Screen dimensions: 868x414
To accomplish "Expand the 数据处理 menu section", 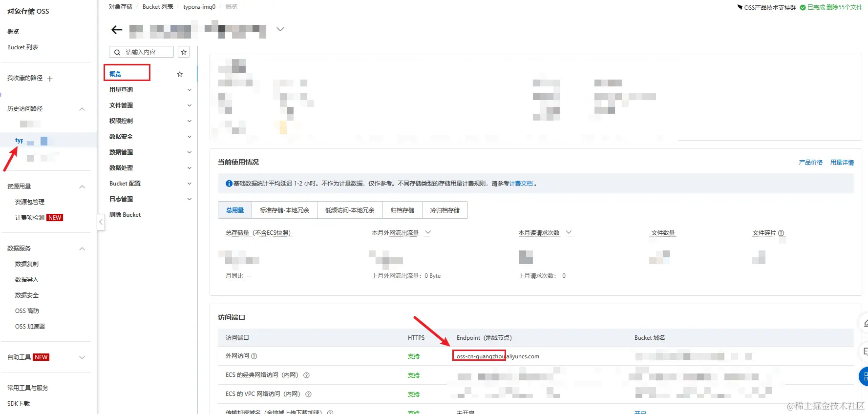I will click(190, 168).
